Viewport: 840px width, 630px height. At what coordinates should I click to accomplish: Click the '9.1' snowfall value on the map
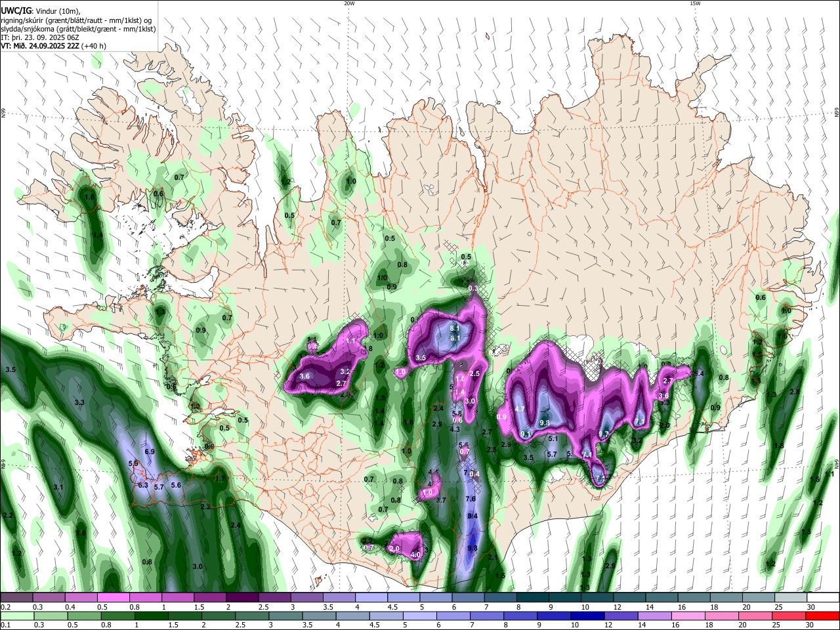tap(525, 434)
